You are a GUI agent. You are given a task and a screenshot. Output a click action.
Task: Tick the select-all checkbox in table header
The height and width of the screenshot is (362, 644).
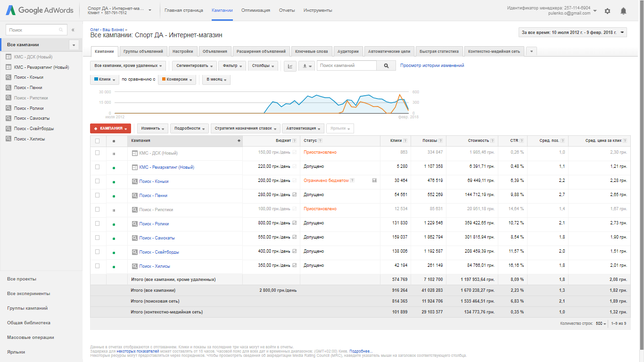[98, 140]
